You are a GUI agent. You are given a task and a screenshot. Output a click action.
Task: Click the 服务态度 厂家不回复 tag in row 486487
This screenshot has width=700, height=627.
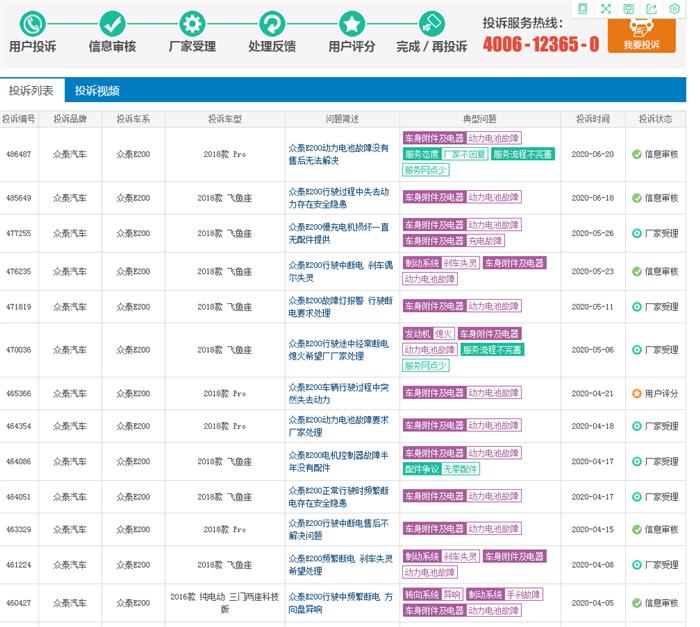445,155
